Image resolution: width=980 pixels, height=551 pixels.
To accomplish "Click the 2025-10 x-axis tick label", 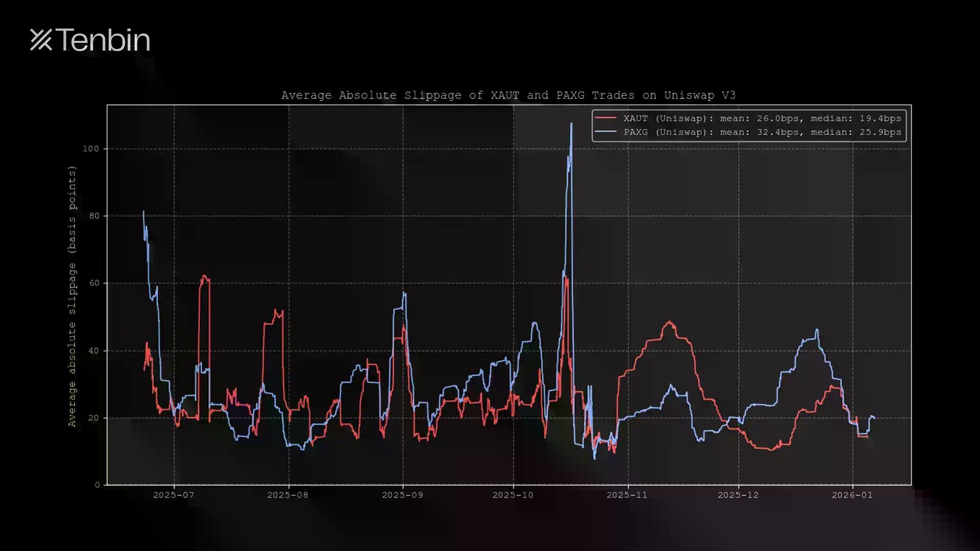I will (x=512, y=495).
